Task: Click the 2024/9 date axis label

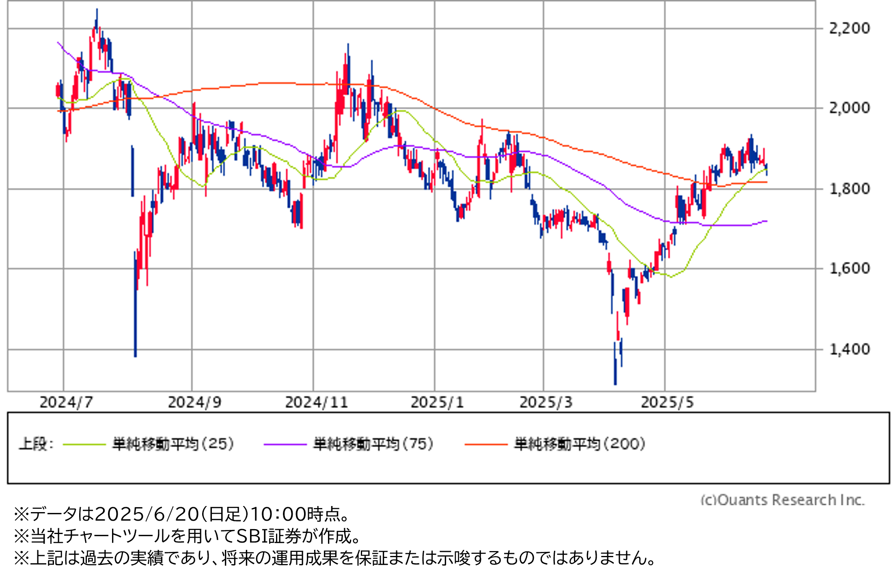Action: point(194,403)
